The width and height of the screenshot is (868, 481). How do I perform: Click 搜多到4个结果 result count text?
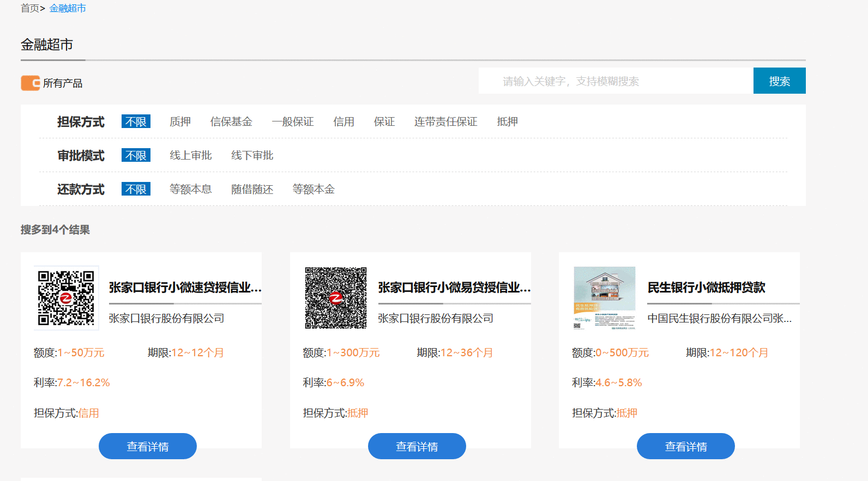tap(55, 230)
